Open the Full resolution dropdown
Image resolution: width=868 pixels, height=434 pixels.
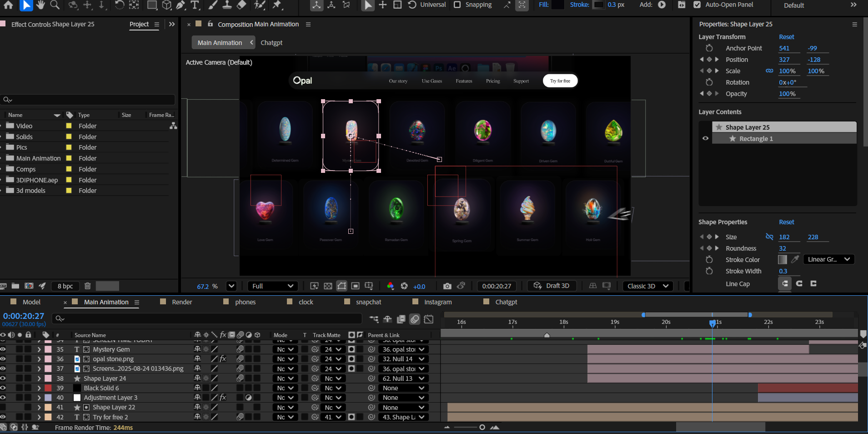[272, 286]
